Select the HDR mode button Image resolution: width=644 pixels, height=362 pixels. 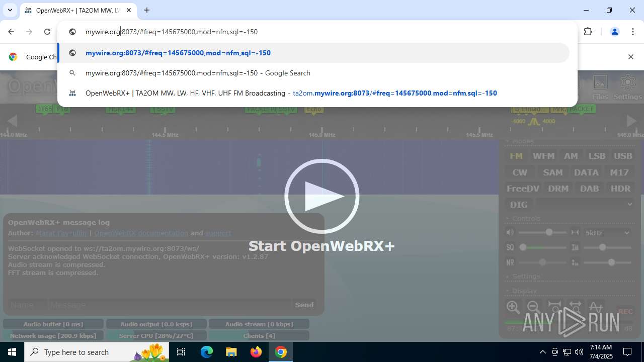coord(620,189)
